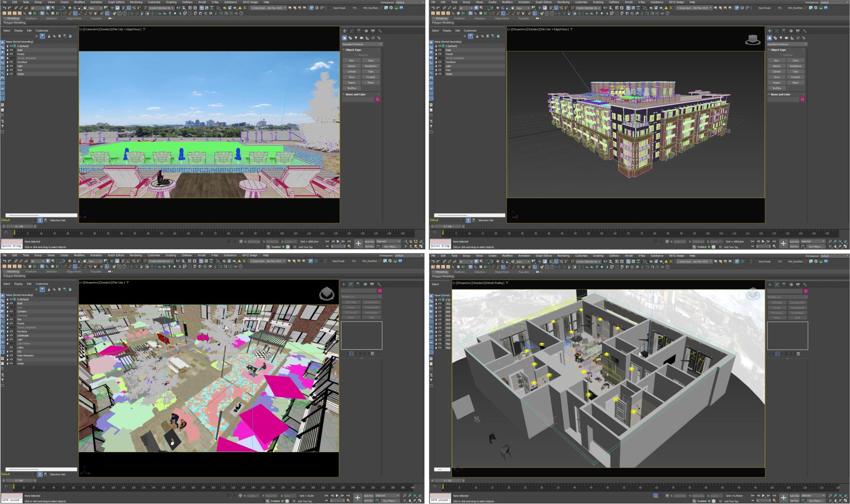The height and width of the screenshot is (504, 850).
Task: Open Utilities wrench tab in courtyard window
Action: point(379,284)
